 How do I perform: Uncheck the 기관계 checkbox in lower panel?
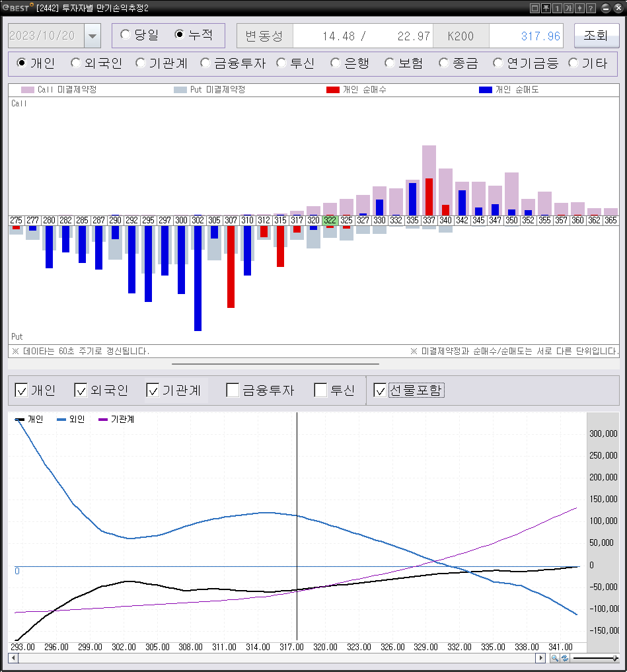click(x=153, y=391)
